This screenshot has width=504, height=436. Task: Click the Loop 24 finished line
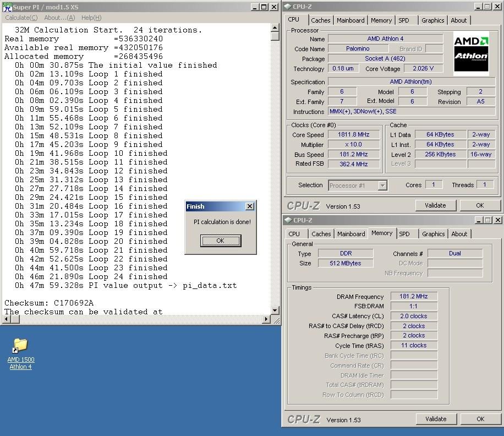[x=91, y=276]
